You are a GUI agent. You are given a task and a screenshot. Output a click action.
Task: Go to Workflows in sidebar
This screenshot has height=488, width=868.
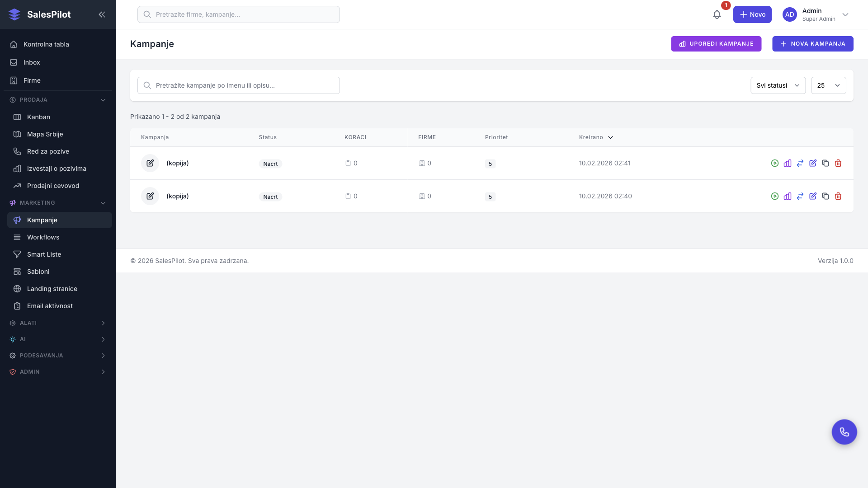[x=43, y=237]
